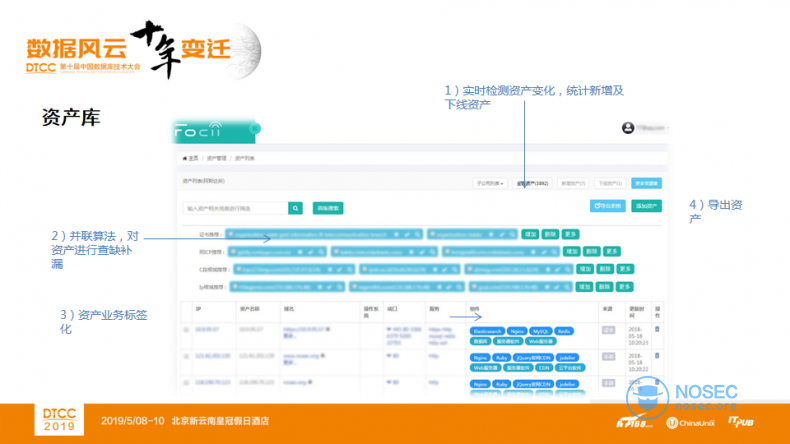The height and width of the screenshot is (444, 790).
Task: Open domain link www.nosec.org
Action: (301, 356)
